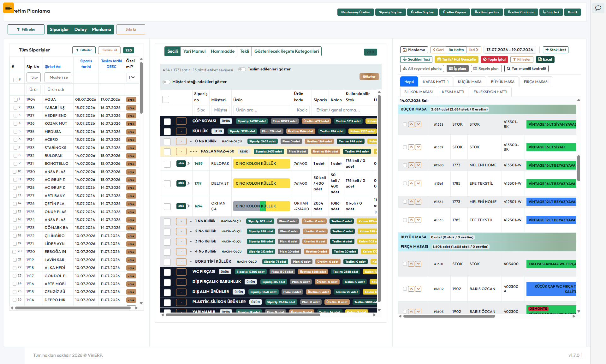Jump to Bu Hafta
This screenshot has width=606, height=364.
456,50
